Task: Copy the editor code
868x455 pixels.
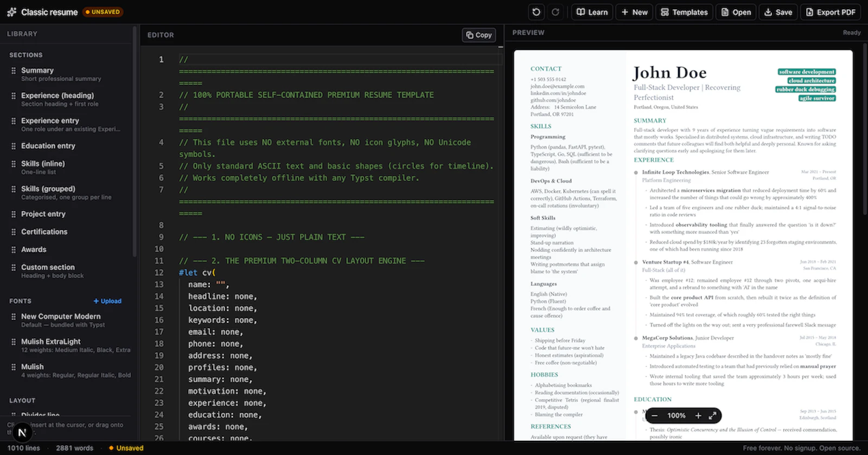Action: coord(479,35)
